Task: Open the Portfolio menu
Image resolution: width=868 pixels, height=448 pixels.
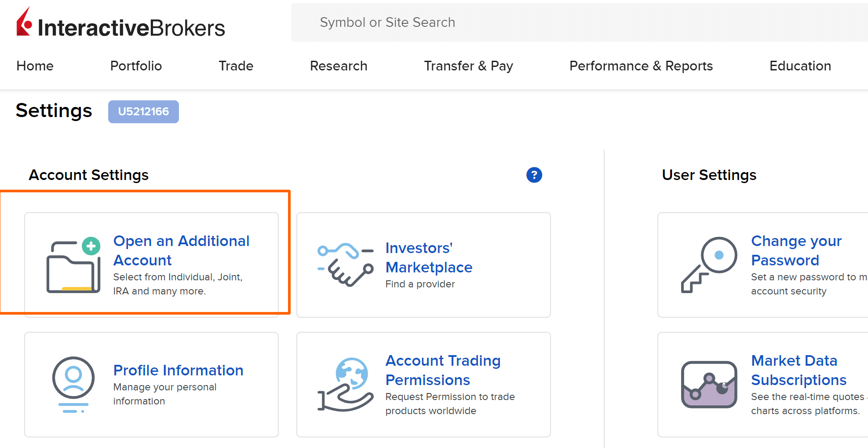Action: pyautogui.click(x=136, y=66)
